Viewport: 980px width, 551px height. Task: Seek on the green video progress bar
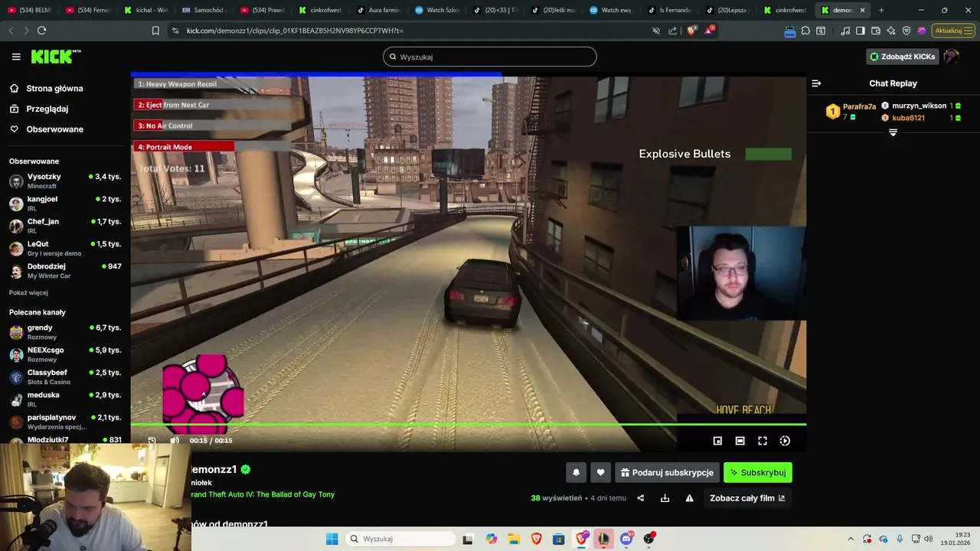click(x=469, y=424)
